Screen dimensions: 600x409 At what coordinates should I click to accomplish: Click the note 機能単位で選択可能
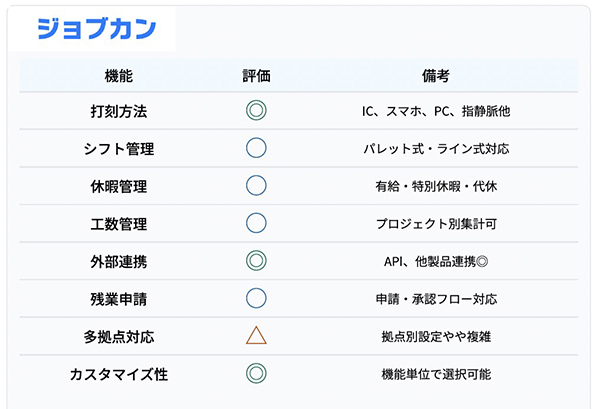(436, 374)
